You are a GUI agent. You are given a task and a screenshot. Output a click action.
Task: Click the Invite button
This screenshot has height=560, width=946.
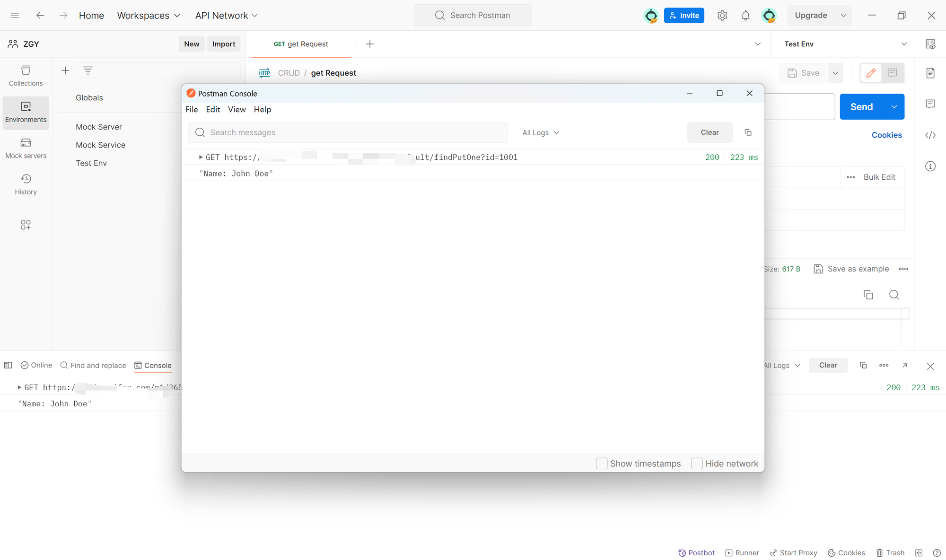coord(684,16)
